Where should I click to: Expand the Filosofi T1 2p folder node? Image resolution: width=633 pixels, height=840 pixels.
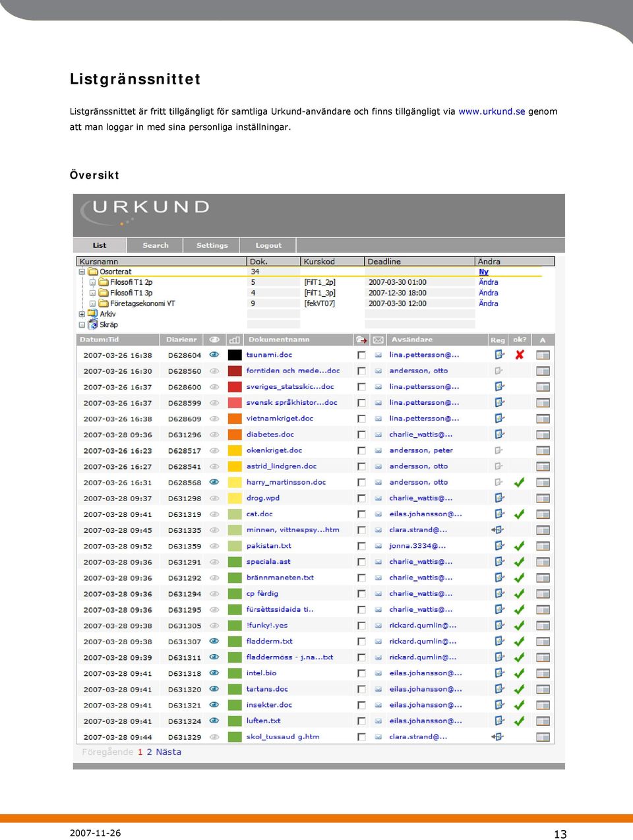pyautogui.click(x=92, y=282)
